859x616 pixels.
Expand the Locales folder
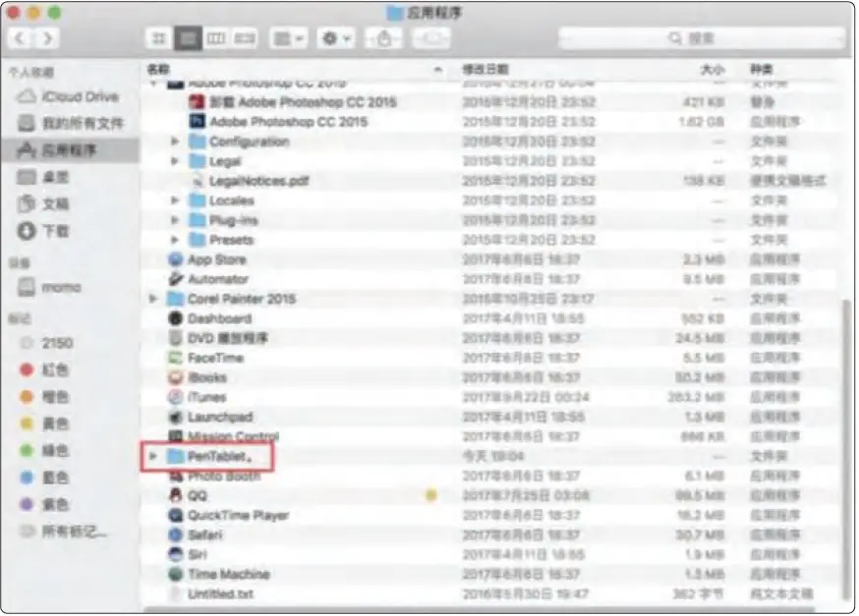[x=175, y=200]
